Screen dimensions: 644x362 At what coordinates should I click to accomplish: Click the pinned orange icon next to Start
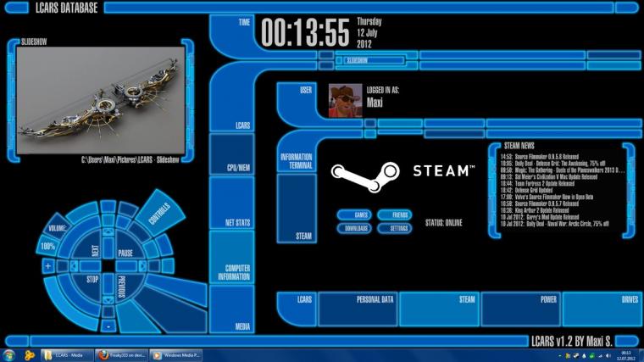tap(29, 355)
